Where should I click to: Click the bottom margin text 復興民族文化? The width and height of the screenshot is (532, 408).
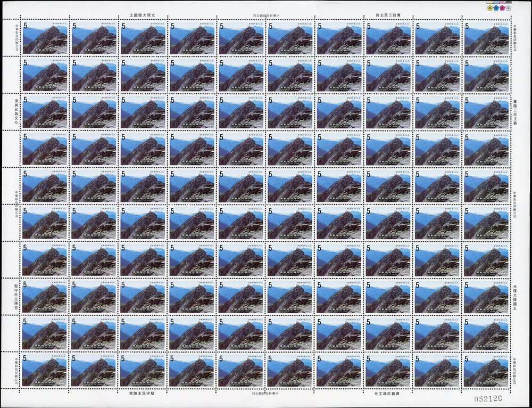387,393
